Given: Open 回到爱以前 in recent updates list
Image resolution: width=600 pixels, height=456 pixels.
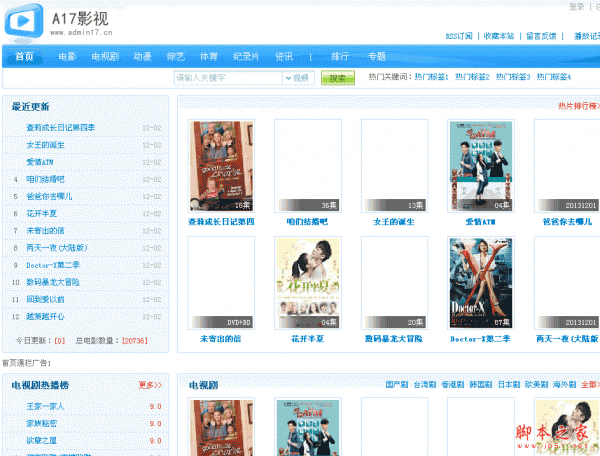Looking at the screenshot, I should click(45, 300).
